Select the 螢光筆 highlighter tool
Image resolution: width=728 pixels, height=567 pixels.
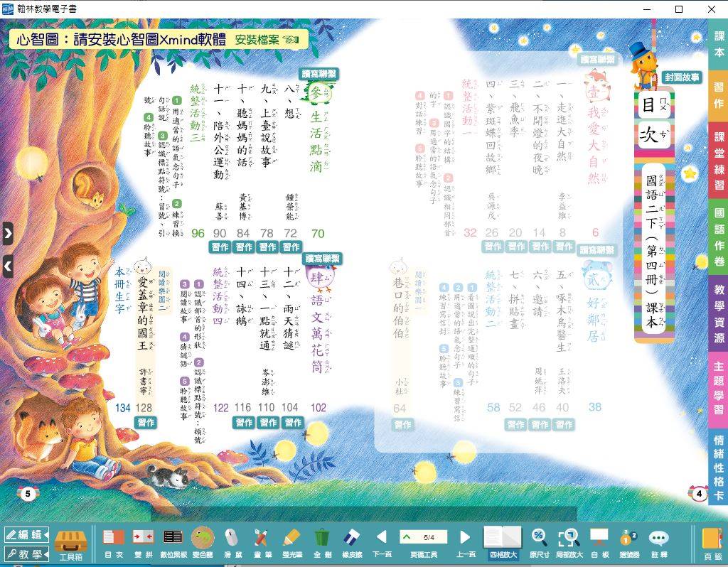(x=292, y=544)
